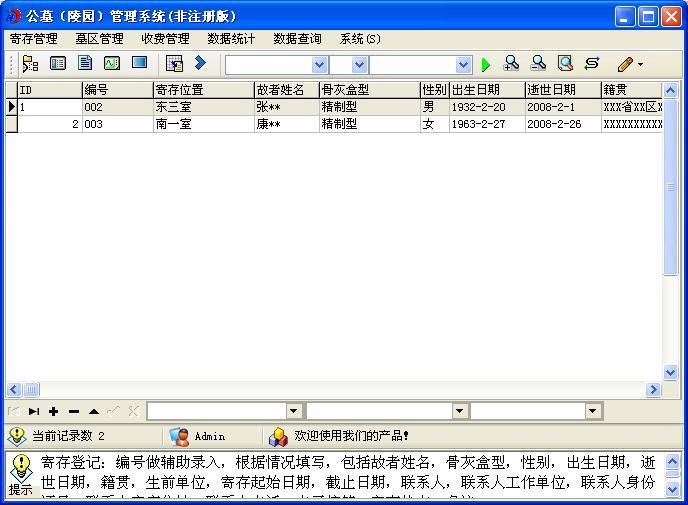The width and height of the screenshot is (688, 505).
Task: Open the first toolbar filter dropdown
Action: point(319,65)
